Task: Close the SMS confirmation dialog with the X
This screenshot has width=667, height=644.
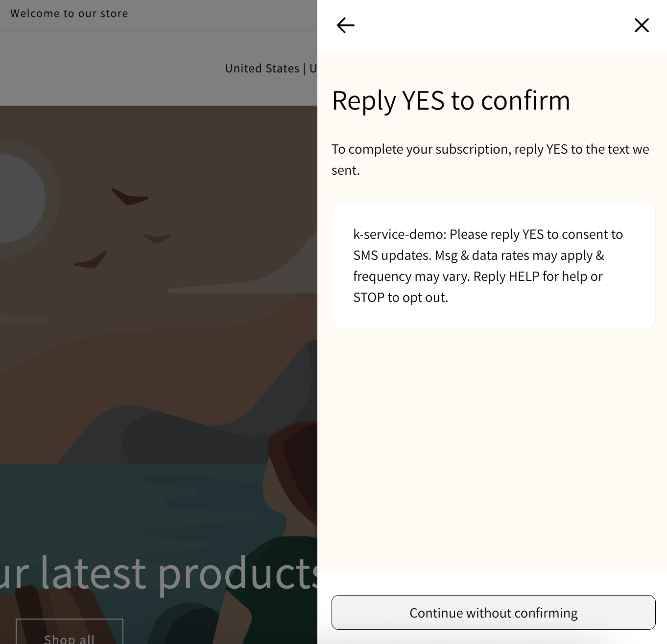Action: (642, 25)
